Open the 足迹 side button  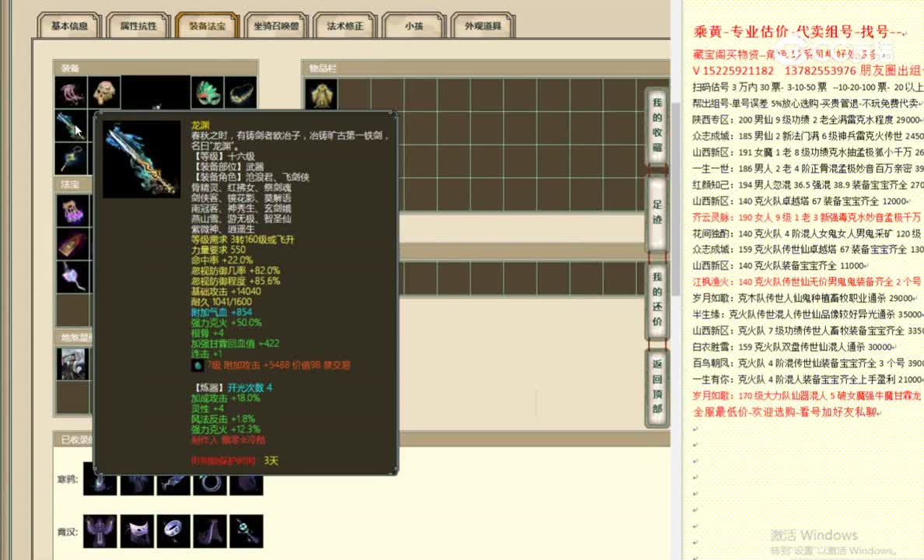pyautogui.click(x=657, y=212)
